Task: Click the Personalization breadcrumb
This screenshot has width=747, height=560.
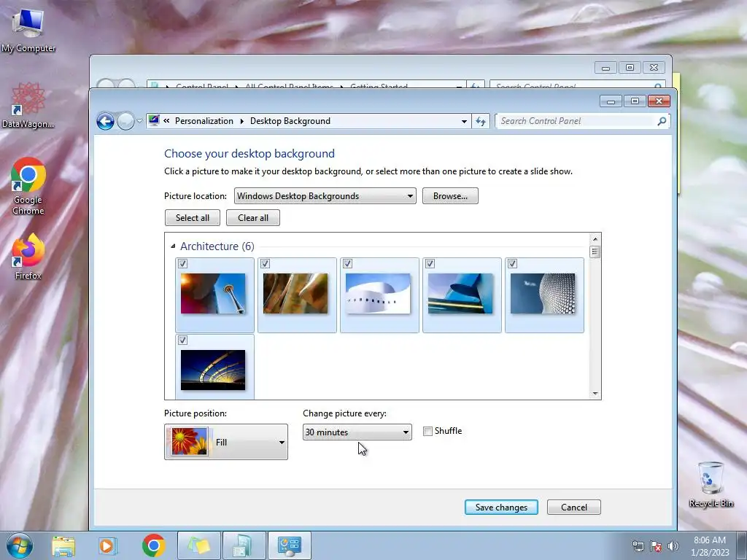Action: (x=204, y=121)
